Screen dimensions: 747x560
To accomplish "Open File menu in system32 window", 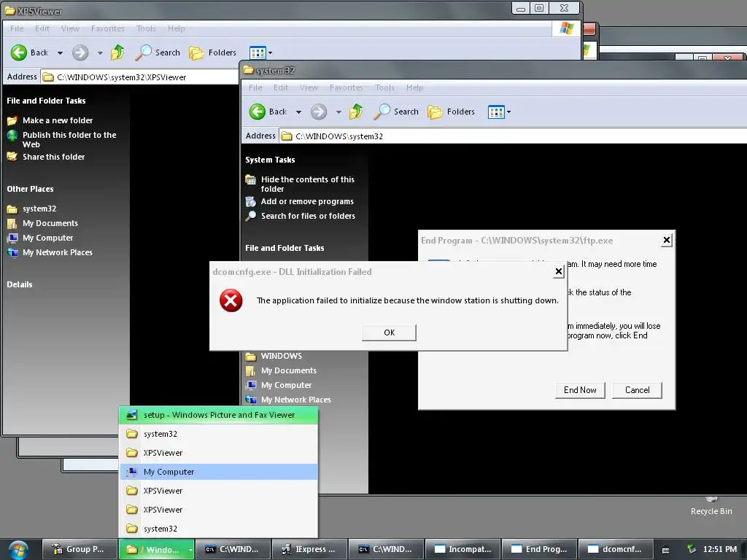I will [x=255, y=87].
